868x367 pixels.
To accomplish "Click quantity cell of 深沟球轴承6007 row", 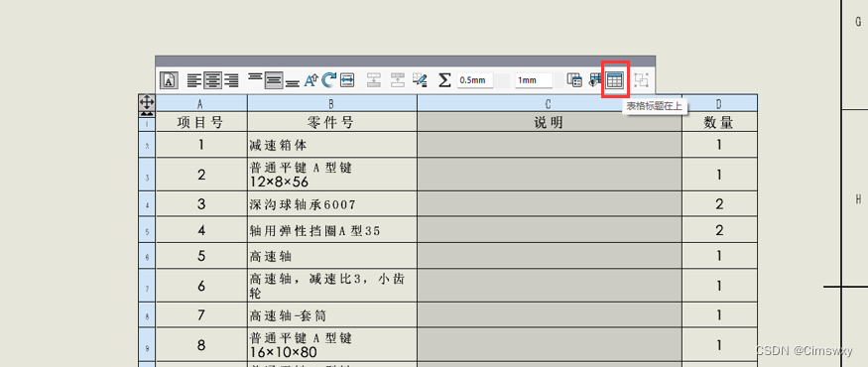I will pos(719,204).
